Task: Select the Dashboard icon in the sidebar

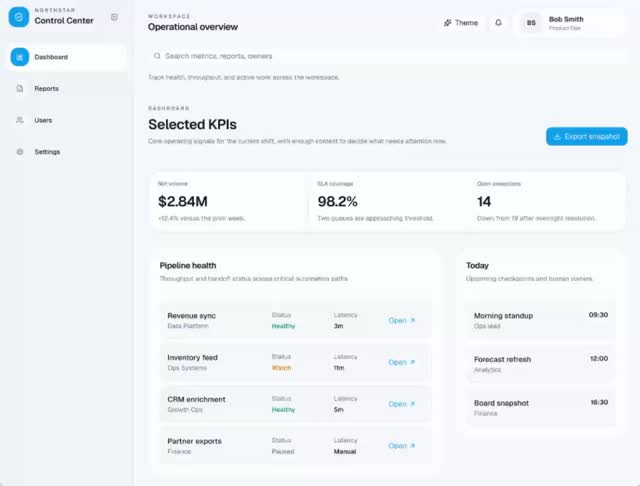Action: [20, 57]
